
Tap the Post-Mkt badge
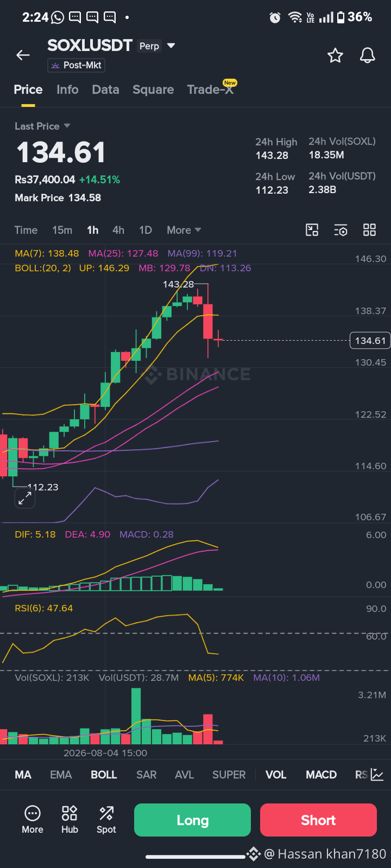point(76,65)
